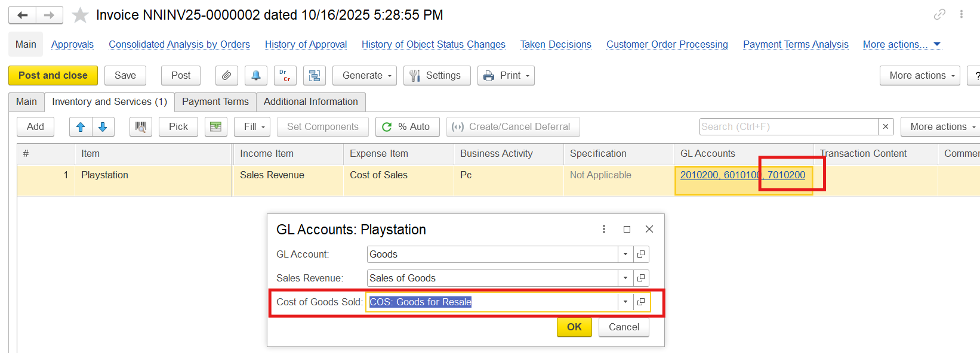
Task: Expand the Sales Revenue dropdown arrow
Action: coord(625,278)
